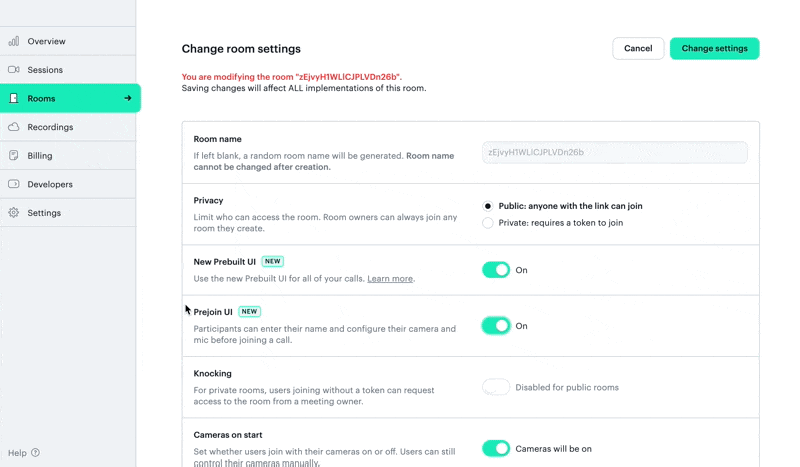800x467 pixels.
Task: Click the arrow on the Rooms item
Action: [128, 98]
